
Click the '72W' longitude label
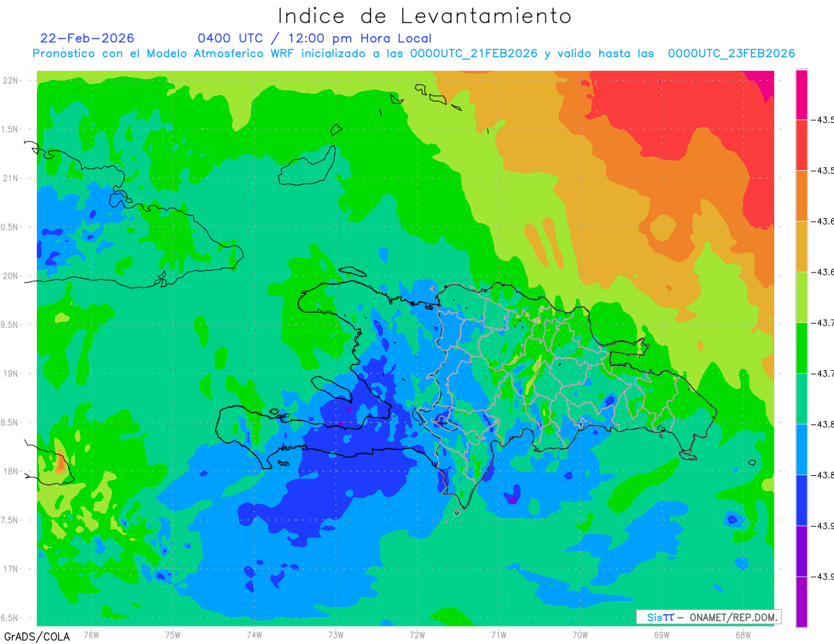(418, 634)
